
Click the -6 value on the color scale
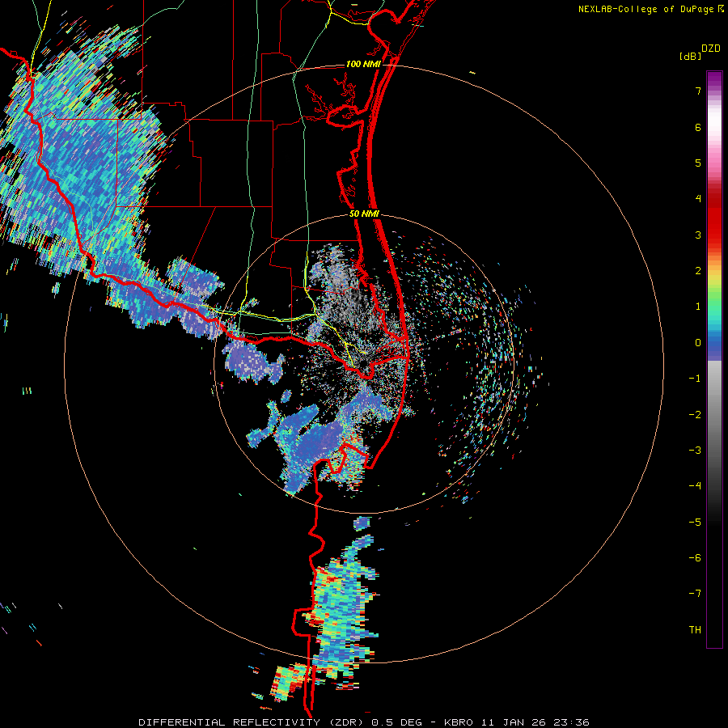(695, 558)
